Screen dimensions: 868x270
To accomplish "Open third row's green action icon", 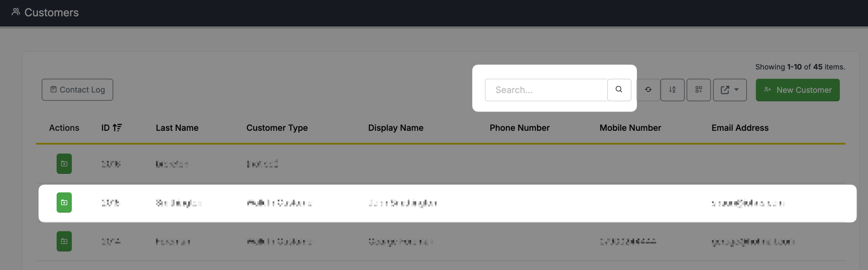I will pos(64,241).
